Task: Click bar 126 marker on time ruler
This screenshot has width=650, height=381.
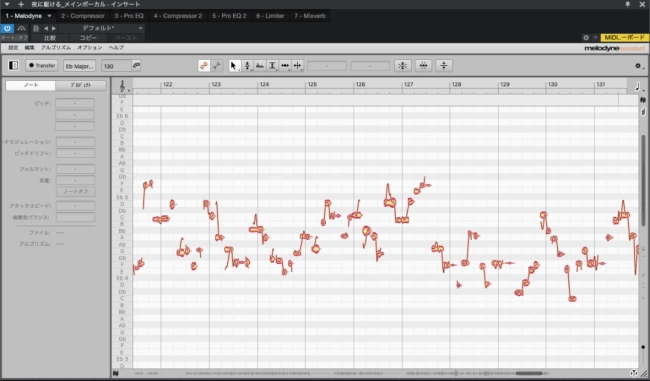Action: click(x=360, y=84)
